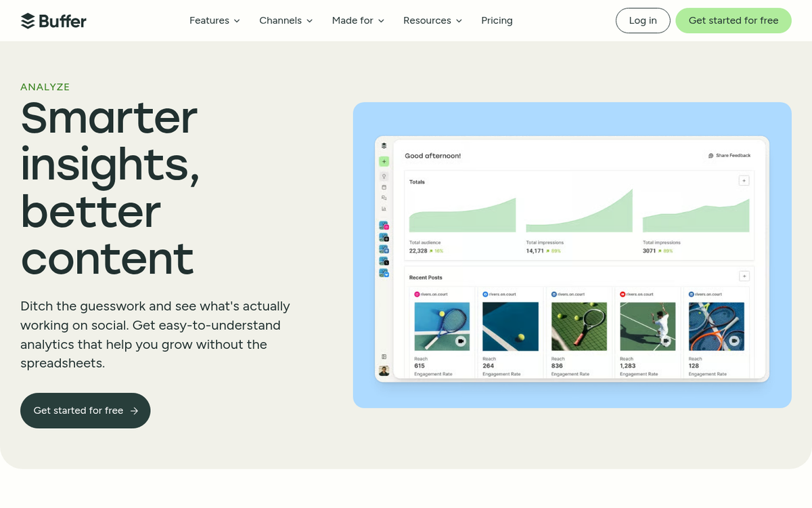812x508 pixels.
Task: Click the Buffer logo at the sidebar top
Action: tap(384, 145)
